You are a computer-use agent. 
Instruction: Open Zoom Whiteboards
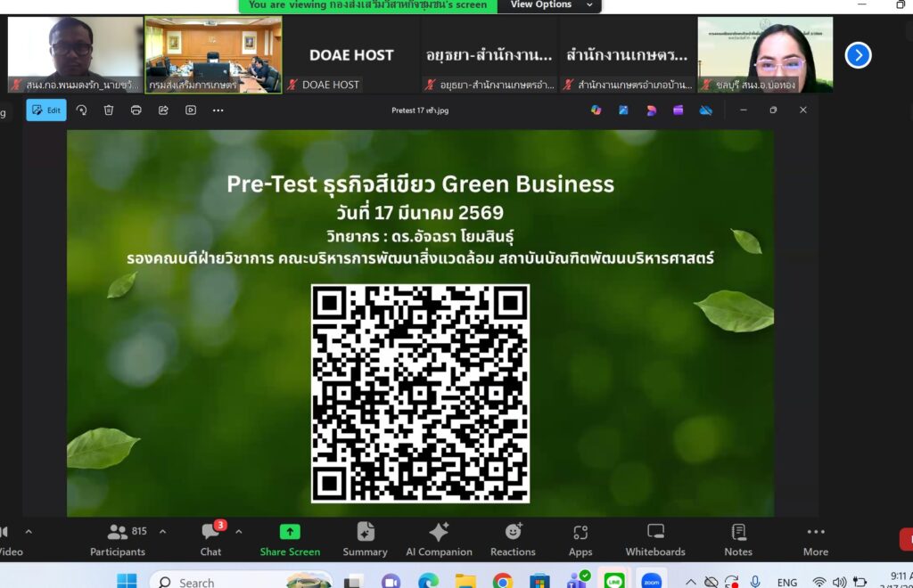655,539
